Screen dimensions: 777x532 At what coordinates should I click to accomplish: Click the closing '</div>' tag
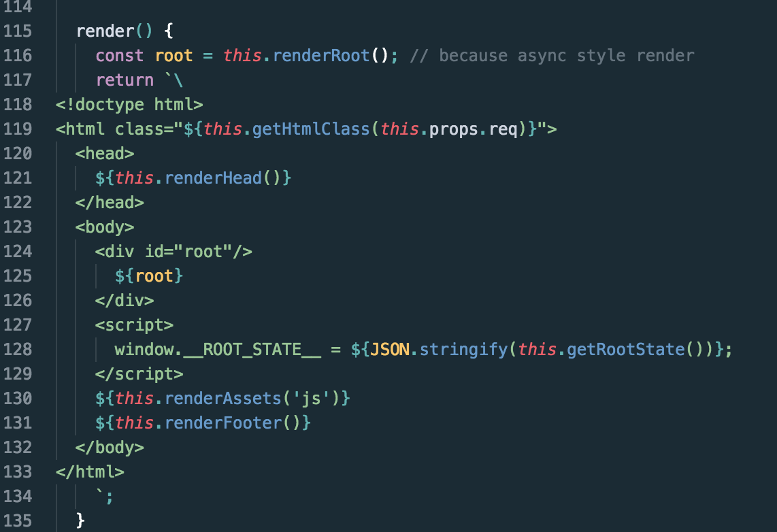click(125, 301)
